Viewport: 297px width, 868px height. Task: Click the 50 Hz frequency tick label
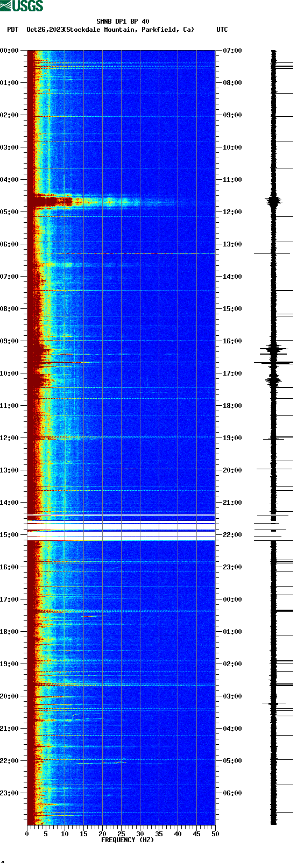[215, 834]
